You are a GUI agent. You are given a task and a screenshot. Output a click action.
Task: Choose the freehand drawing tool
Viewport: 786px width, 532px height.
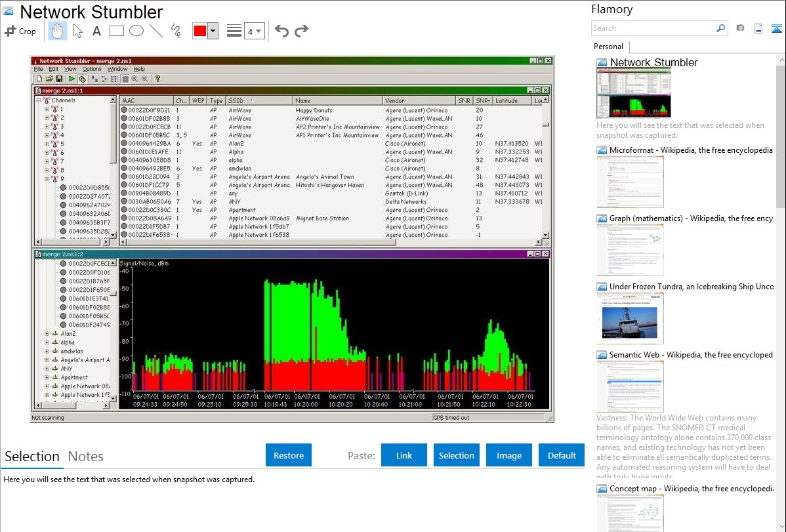[175, 31]
